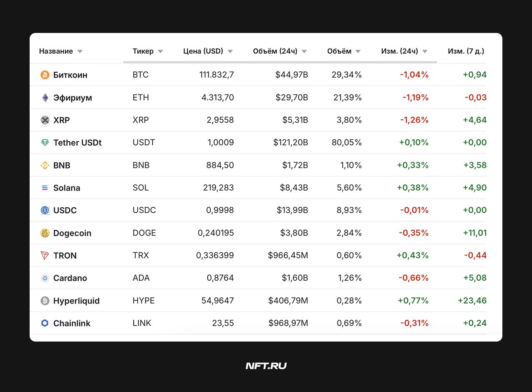Click the Cardano dotted icon

point(45,278)
